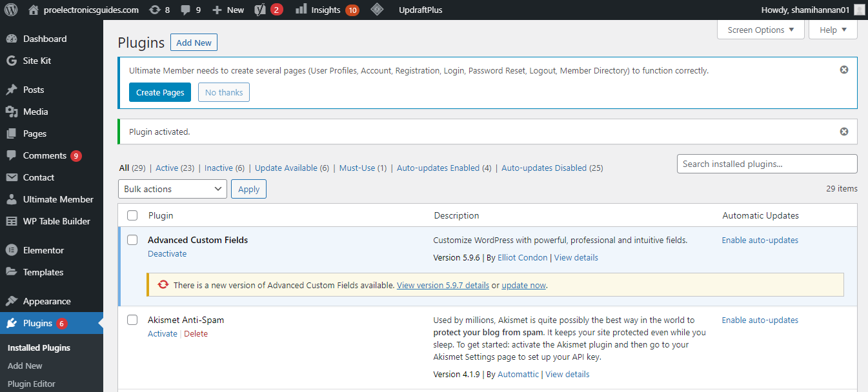Filter plugins by Inactive
The height and width of the screenshot is (392, 868).
click(x=218, y=168)
